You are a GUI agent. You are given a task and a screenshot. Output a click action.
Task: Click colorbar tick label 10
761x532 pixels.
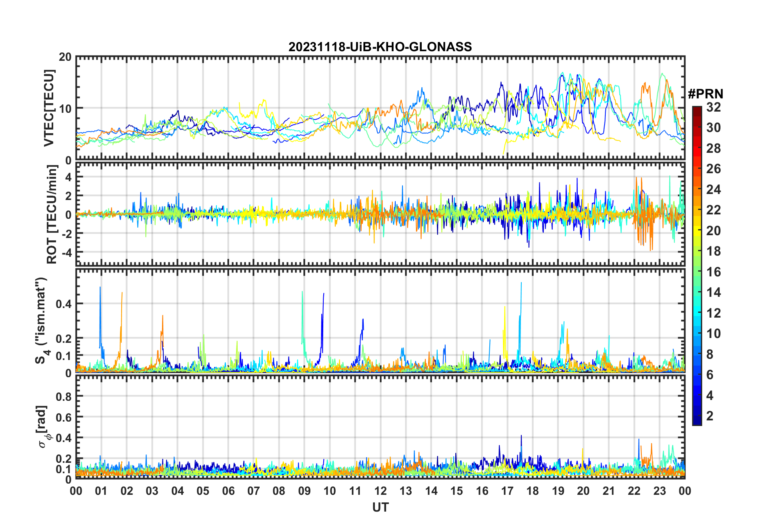click(x=713, y=334)
